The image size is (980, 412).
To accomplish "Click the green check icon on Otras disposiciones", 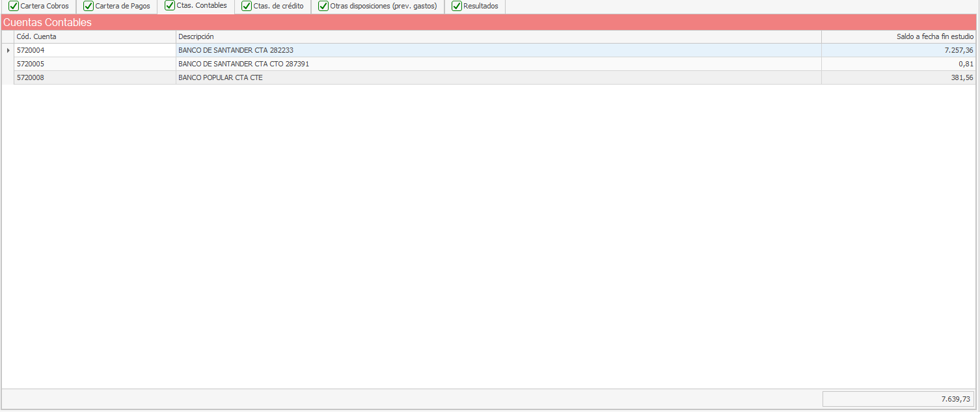I will click(323, 6).
